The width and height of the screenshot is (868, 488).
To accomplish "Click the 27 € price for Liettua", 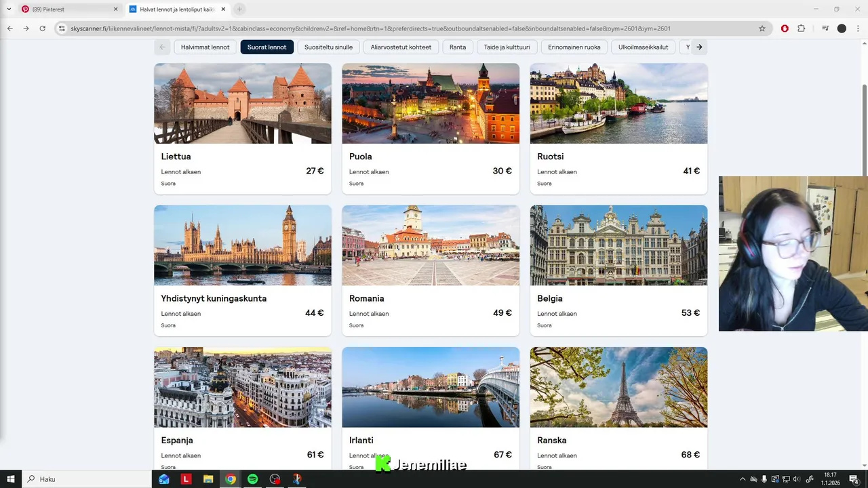I will pyautogui.click(x=315, y=171).
